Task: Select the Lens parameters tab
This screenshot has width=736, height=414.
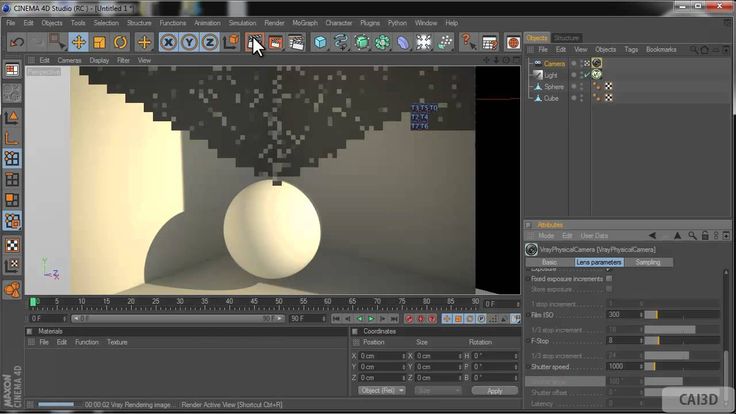Action: coord(598,262)
